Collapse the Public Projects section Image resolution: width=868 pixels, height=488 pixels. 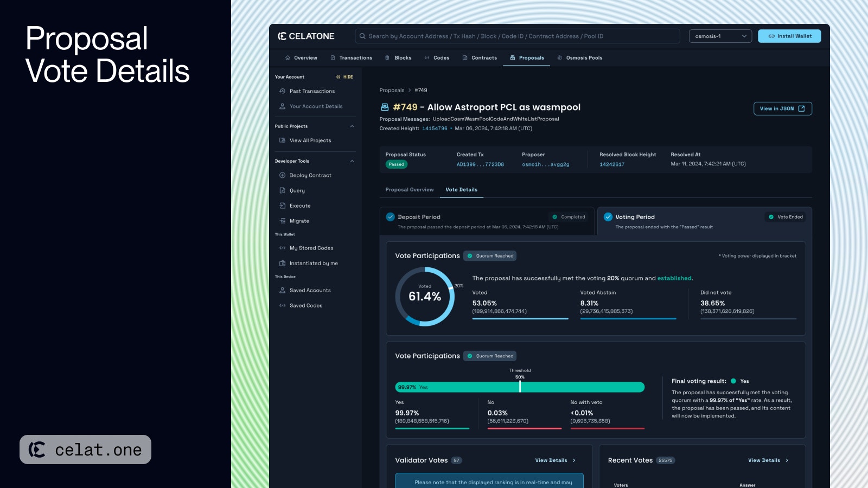coord(352,126)
